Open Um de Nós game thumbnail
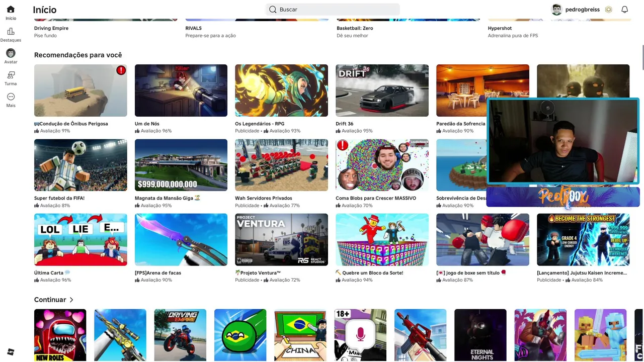 pyautogui.click(x=181, y=90)
